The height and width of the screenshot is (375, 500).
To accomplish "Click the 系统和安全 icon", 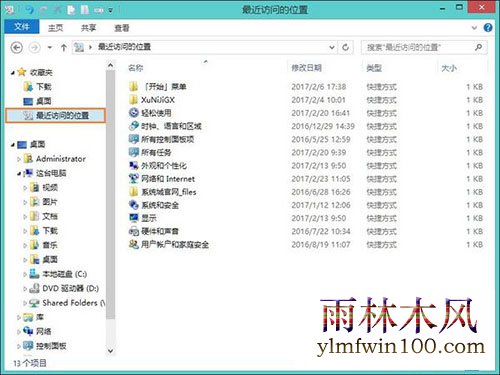I will pyautogui.click(x=133, y=205).
